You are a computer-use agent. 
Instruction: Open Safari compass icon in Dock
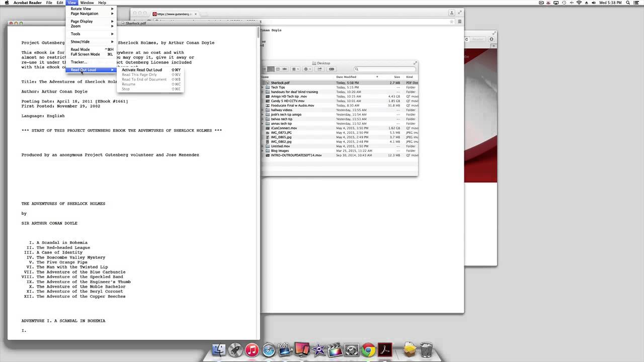coord(269,350)
